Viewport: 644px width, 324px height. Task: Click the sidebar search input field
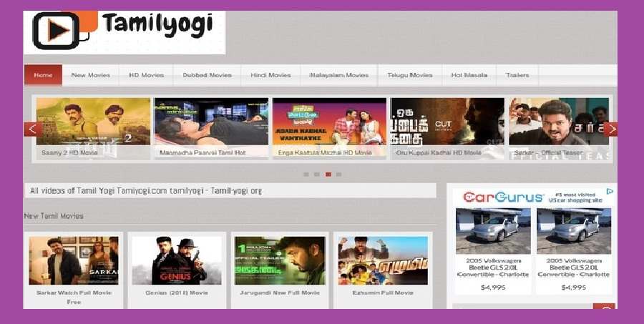pos(522,306)
